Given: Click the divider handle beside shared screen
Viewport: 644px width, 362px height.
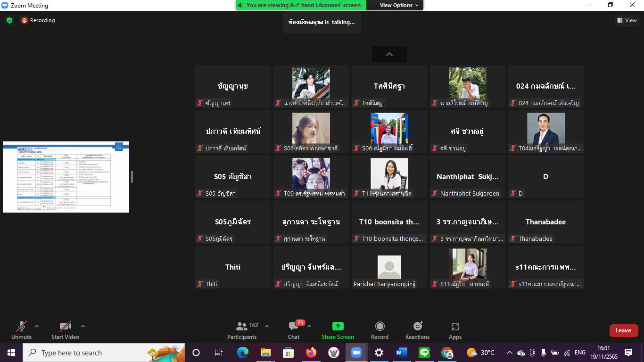Looking at the screenshot, I should point(132,177).
